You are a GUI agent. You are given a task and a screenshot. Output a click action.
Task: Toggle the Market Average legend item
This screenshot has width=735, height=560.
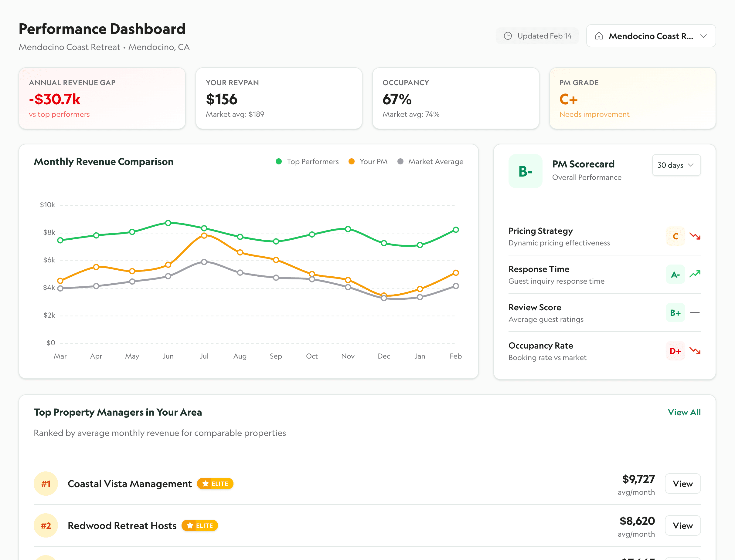[430, 162]
